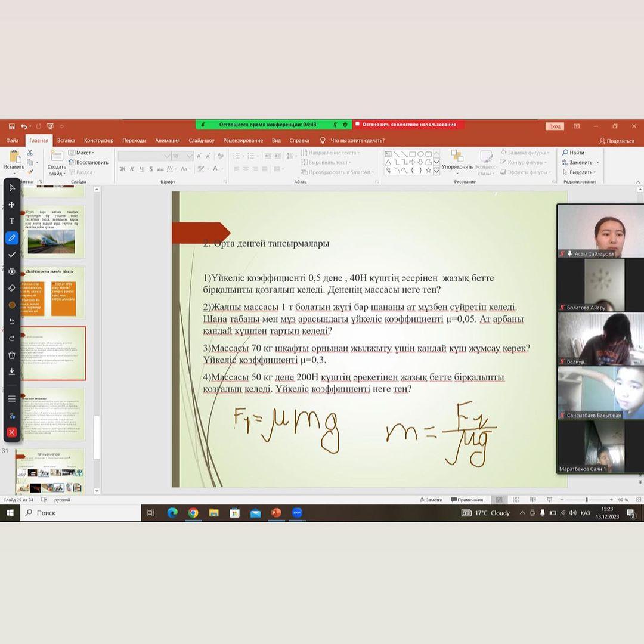Image resolution: width=644 pixels, height=644 pixels.
Task: Click the zoom slider in status bar
Action: click(587, 500)
